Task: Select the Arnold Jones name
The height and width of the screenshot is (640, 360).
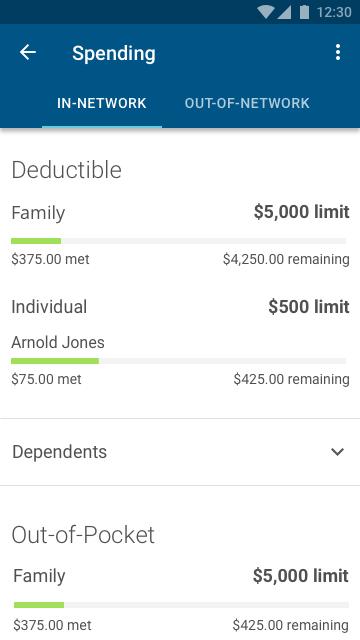Action: click(x=58, y=342)
